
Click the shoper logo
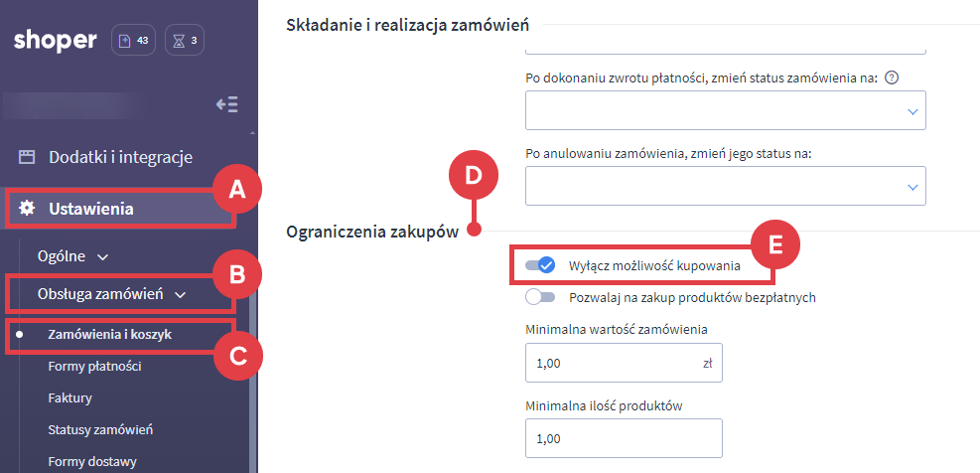pos(56,41)
